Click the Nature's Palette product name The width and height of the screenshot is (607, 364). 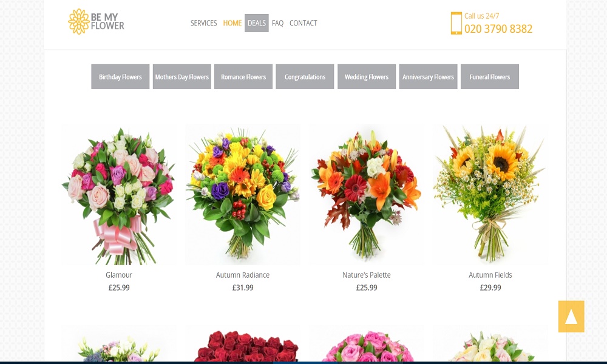[367, 275]
